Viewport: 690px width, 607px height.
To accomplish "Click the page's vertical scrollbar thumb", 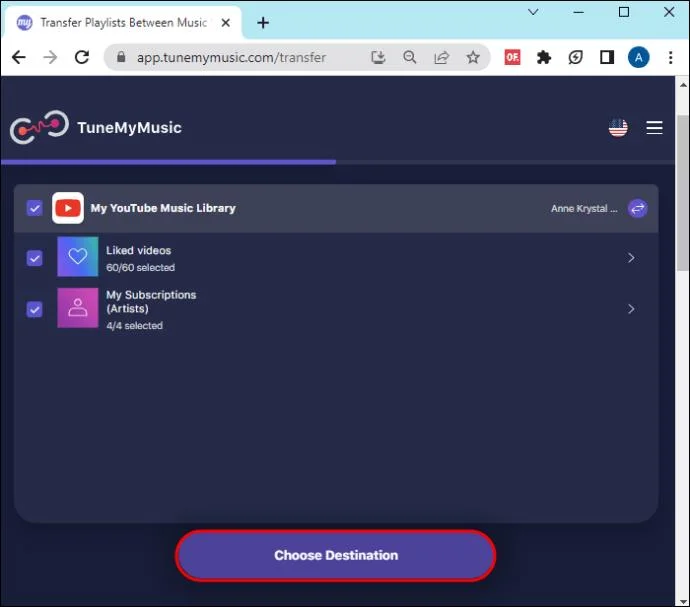I will [683, 193].
